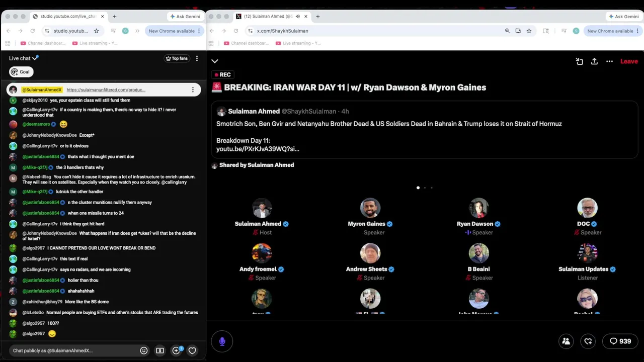
Task: Switch to the Sulaiman Ahmed X tab
Action: (271, 17)
